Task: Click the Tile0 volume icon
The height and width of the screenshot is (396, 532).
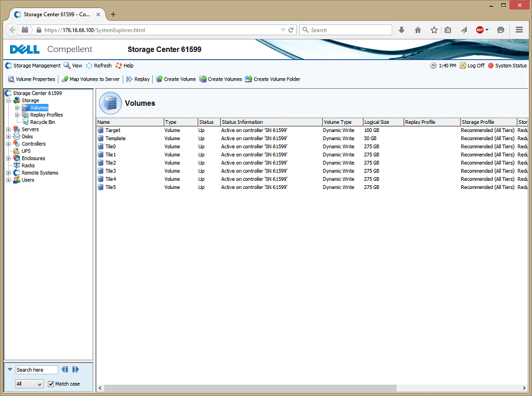Action: pos(100,146)
